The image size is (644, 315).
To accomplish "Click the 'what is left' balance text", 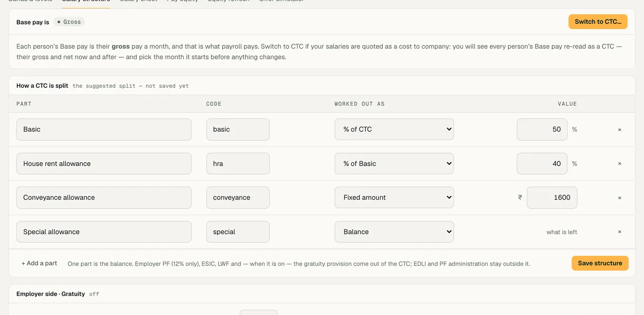I will [x=562, y=232].
